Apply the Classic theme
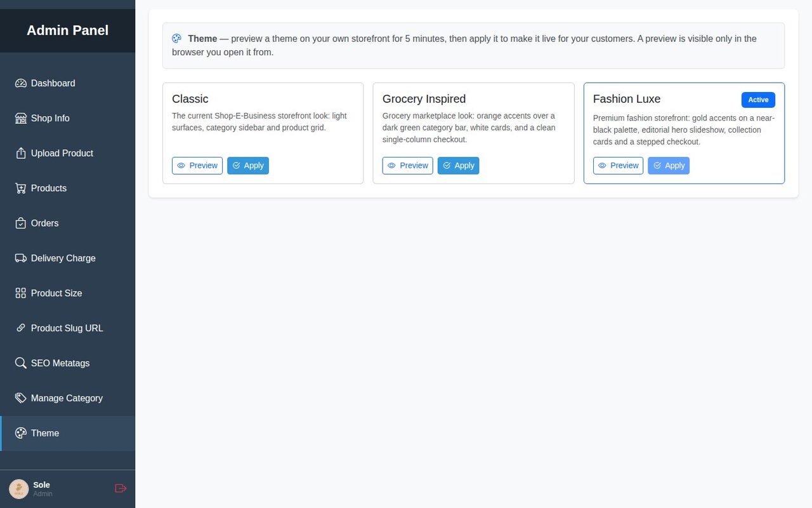The image size is (812, 508). pyautogui.click(x=248, y=166)
